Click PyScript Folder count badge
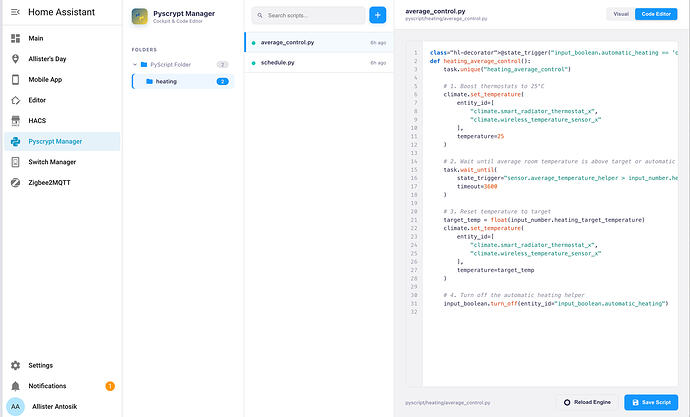 point(223,65)
